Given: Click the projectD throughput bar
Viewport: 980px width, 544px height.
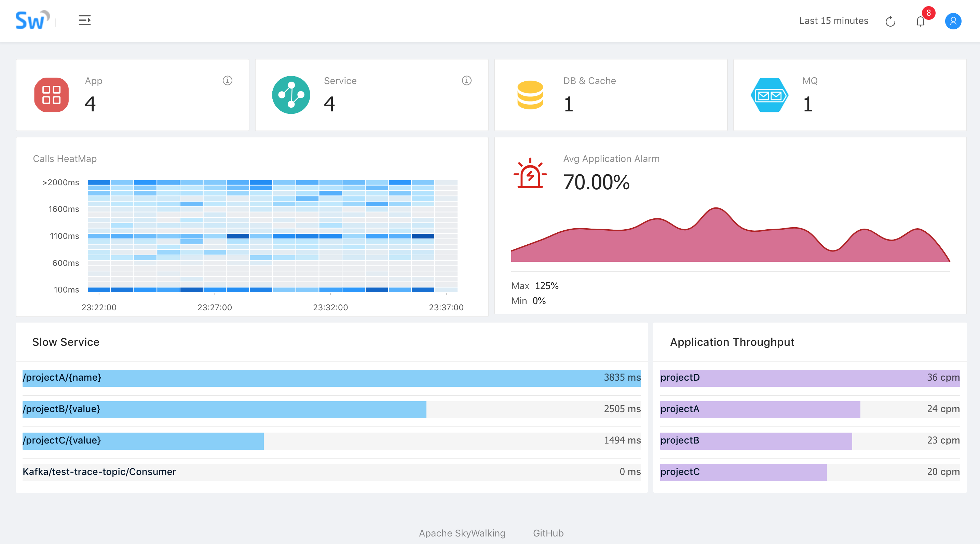Looking at the screenshot, I should [x=810, y=378].
